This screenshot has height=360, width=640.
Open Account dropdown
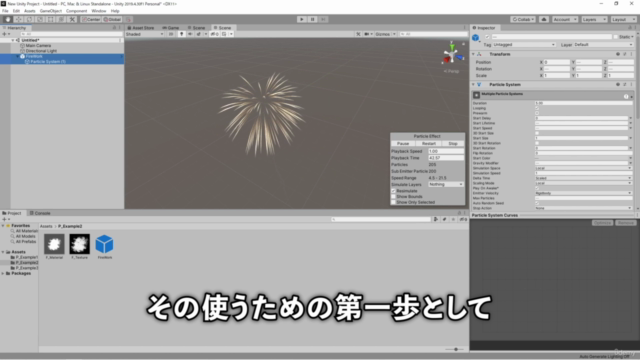[x=565, y=19]
